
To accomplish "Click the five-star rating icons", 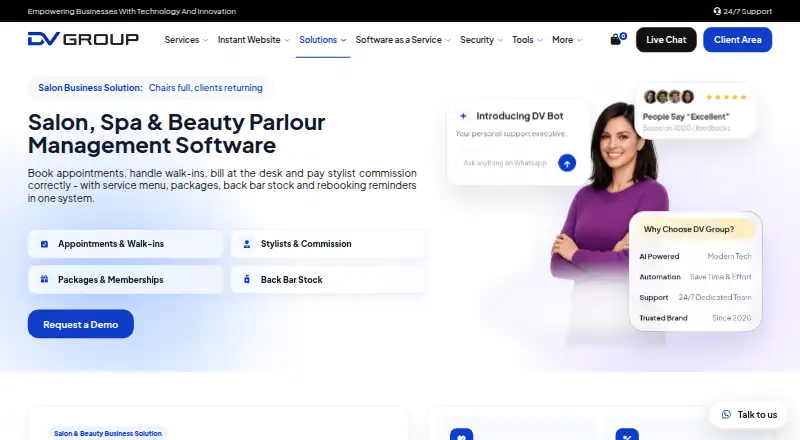I will pos(726,97).
